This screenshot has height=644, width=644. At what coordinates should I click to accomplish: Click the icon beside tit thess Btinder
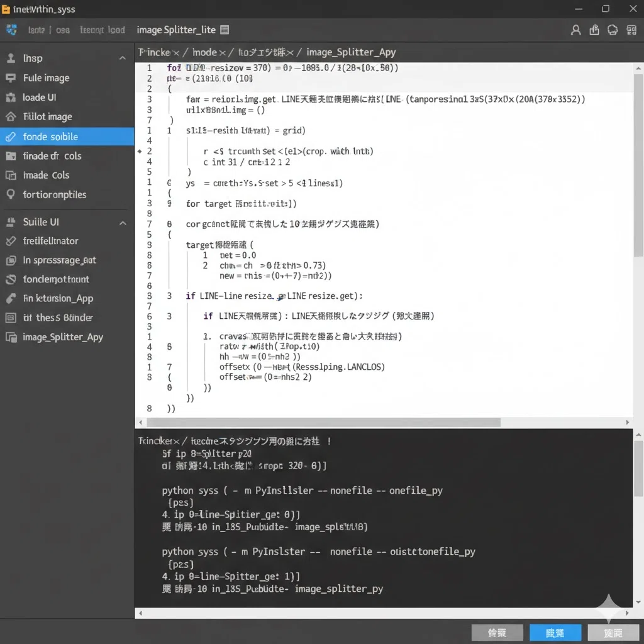click(11, 318)
